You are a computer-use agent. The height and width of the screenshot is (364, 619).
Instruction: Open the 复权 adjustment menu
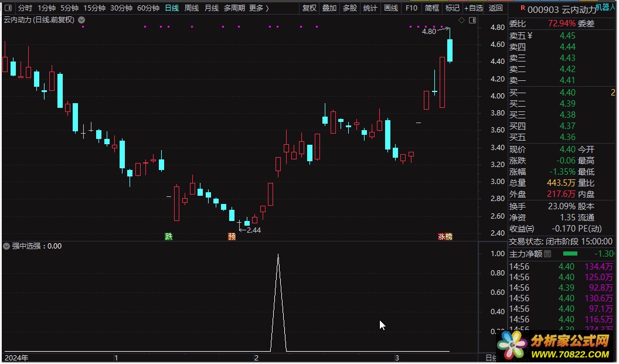point(309,8)
